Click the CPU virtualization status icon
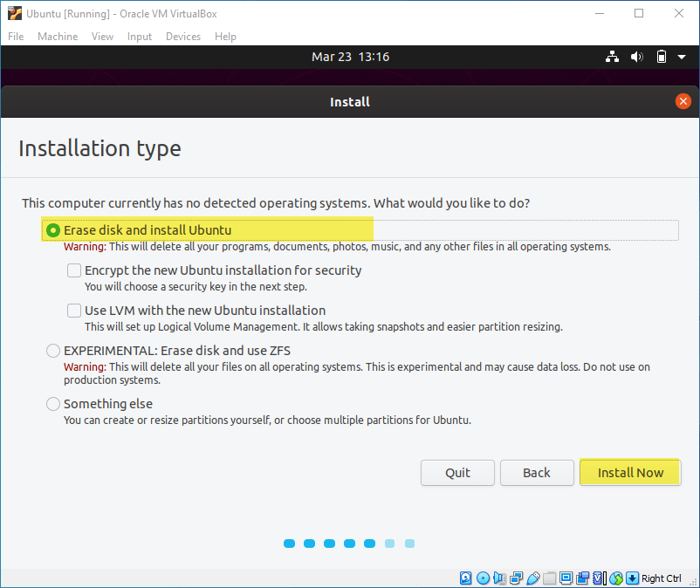 [x=599, y=578]
